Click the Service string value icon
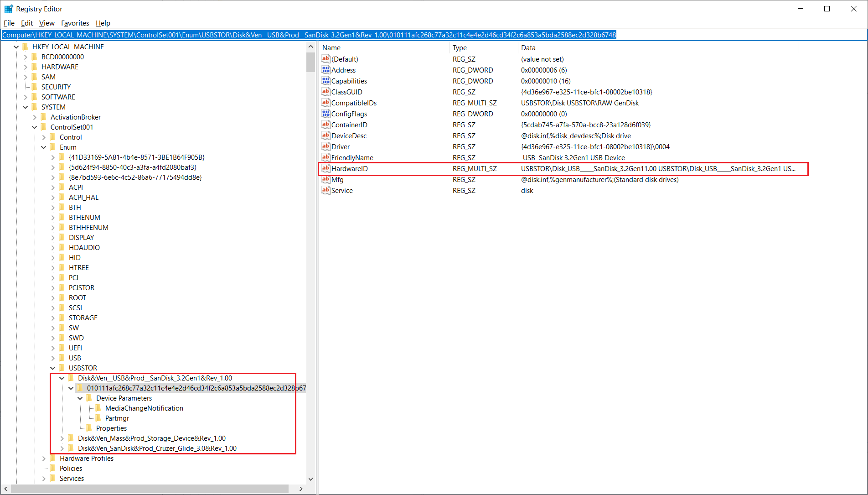This screenshot has width=868, height=495. coord(325,190)
